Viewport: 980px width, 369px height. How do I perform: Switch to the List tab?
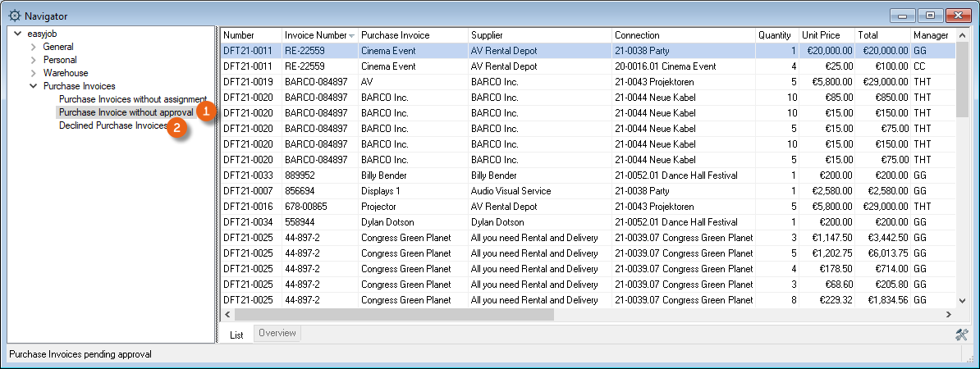pyautogui.click(x=236, y=335)
